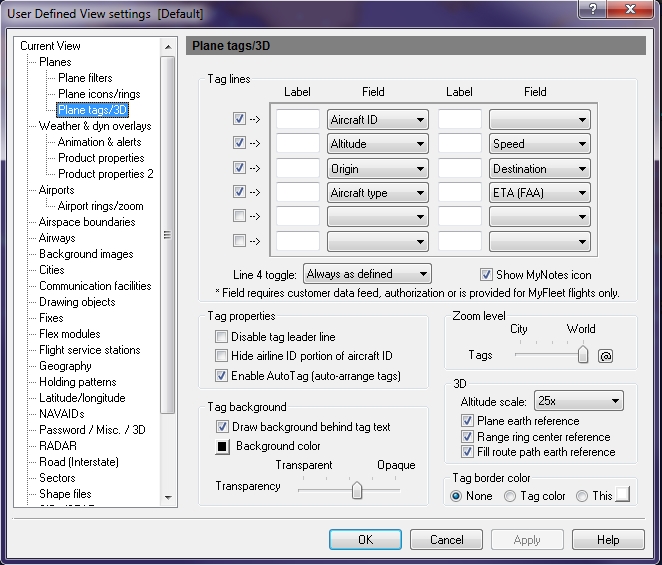Open Airports in the settings tree
Image resolution: width=662 pixels, height=565 pixels.
tap(56, 190)
